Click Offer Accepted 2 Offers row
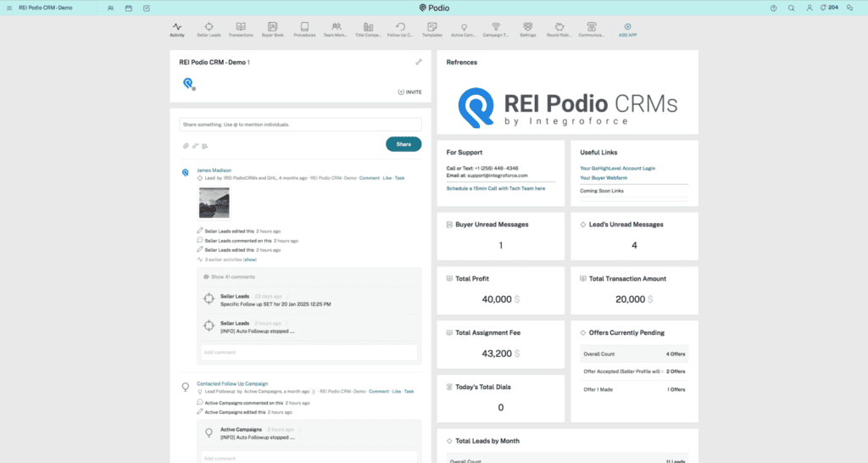868x463 pixels. click(x=634, y=371)
